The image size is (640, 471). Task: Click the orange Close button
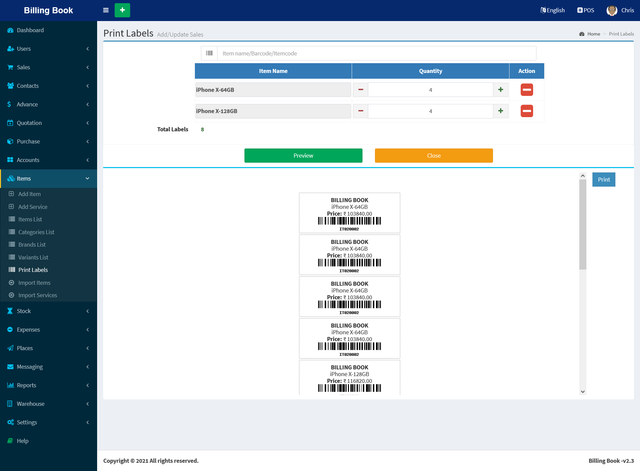click(433, 156)
